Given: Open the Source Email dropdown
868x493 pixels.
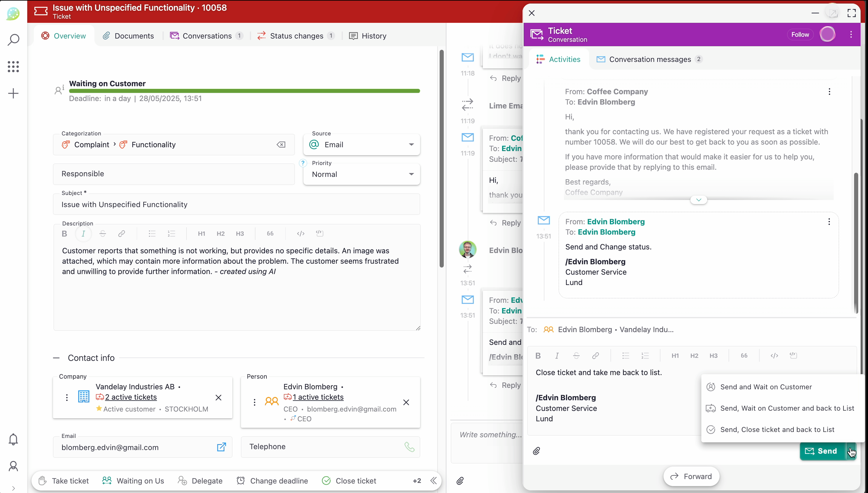Looking at the screenshot, I should pyautogui.click(x=361, y=145).
